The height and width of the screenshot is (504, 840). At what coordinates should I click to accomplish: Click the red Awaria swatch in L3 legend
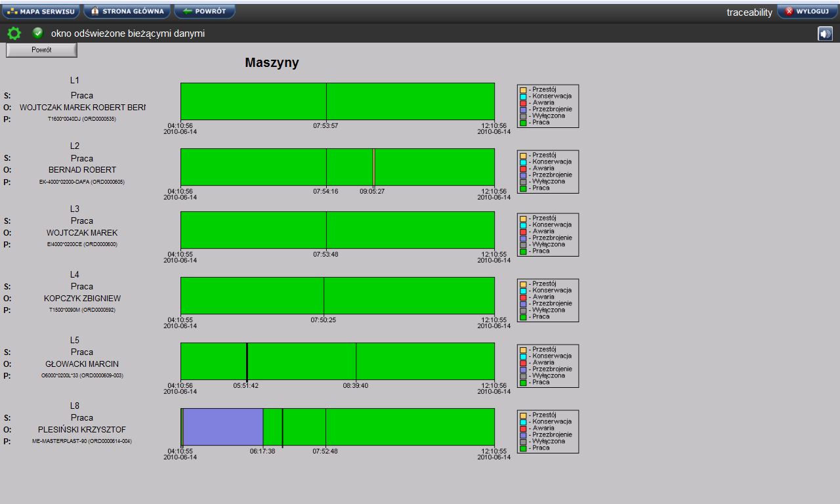(x=523, y=232)
